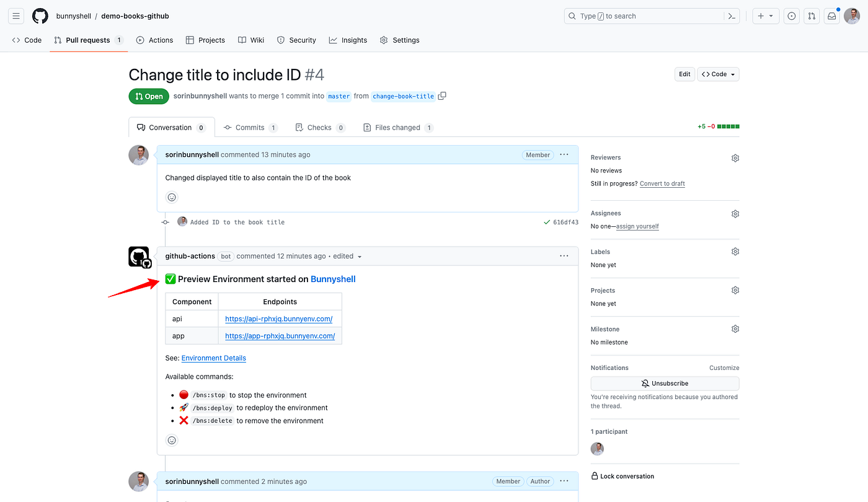Open the app-rphxjq.bunnyenv.com endpoint link

[280, 336]
